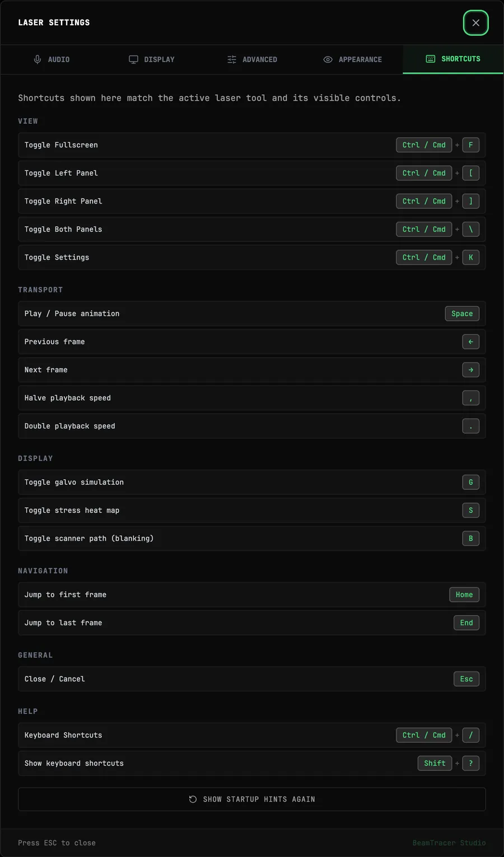Select the Previous frame row
Viewport: 504px width, 857px height.
pos(252,342)
